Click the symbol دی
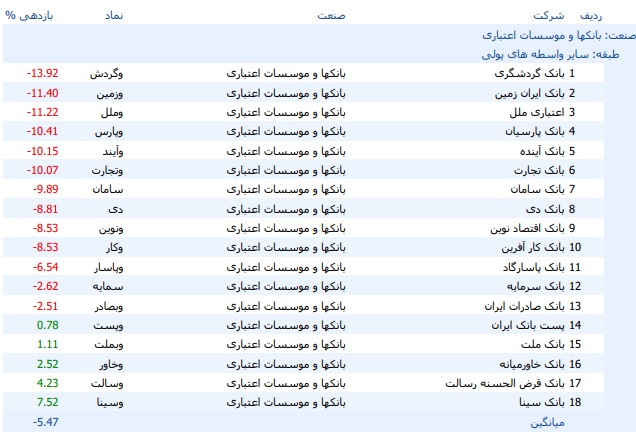Screen dimensions: 636x432 point(116,209)
